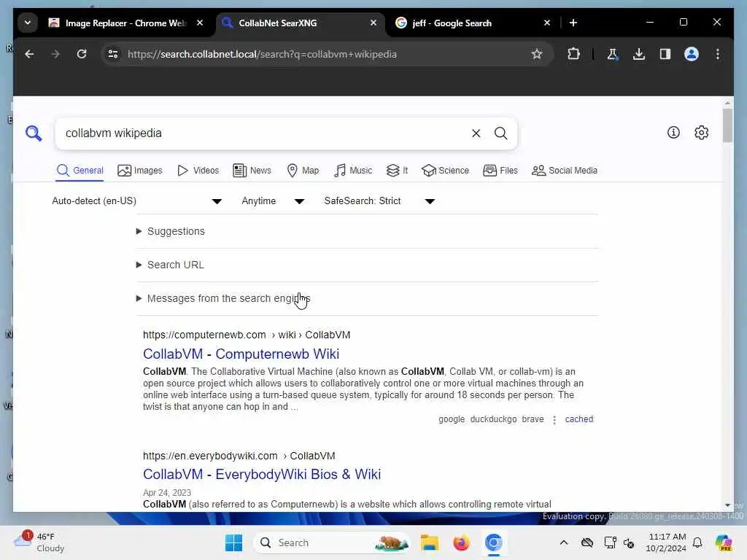747x560 pixels.
Task: Close the Image Replacer tab
Action: (200, 23)
